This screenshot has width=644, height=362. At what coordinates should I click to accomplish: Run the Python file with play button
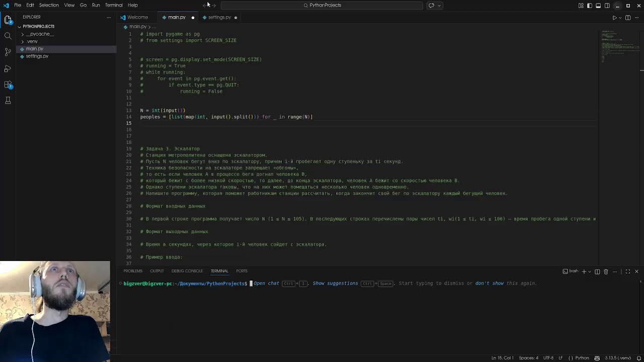click(614, 18)
